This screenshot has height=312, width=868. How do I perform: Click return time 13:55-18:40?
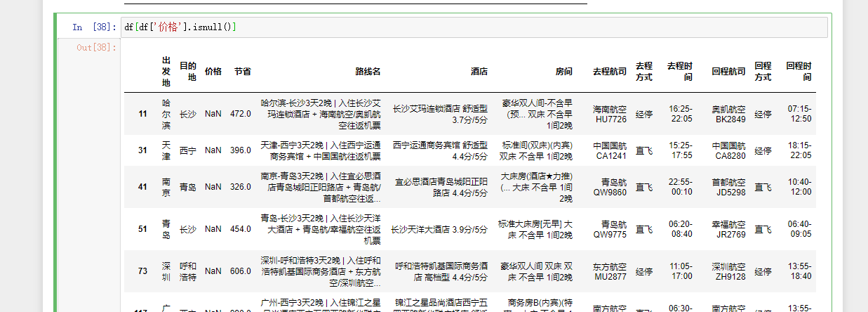click(x=799, y=271)
